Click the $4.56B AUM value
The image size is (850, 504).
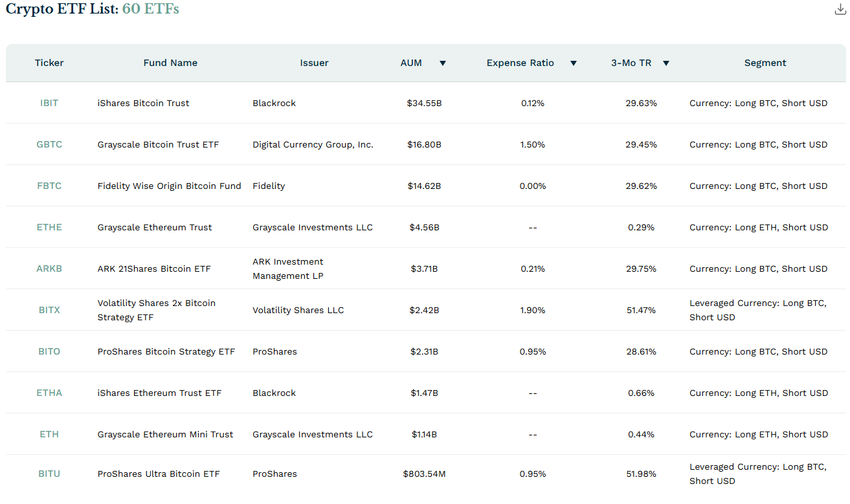point(424,227)
